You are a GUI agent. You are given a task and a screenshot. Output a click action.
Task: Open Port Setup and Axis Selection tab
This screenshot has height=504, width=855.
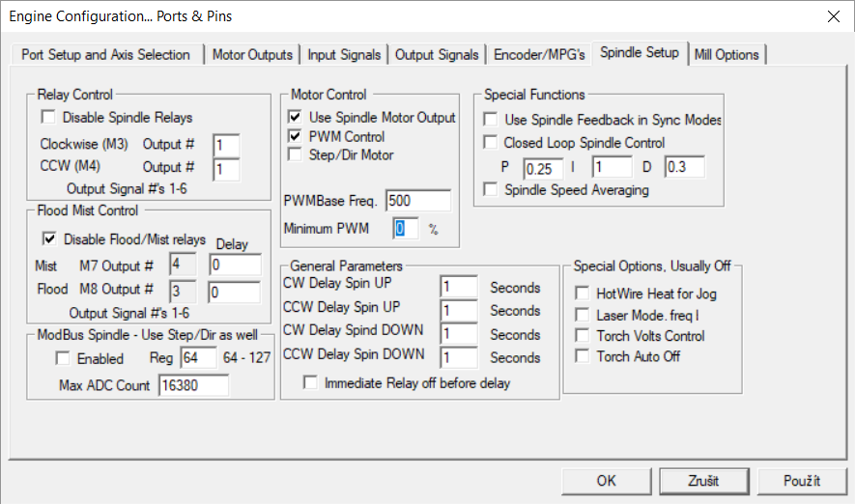[x=106, y=55]
